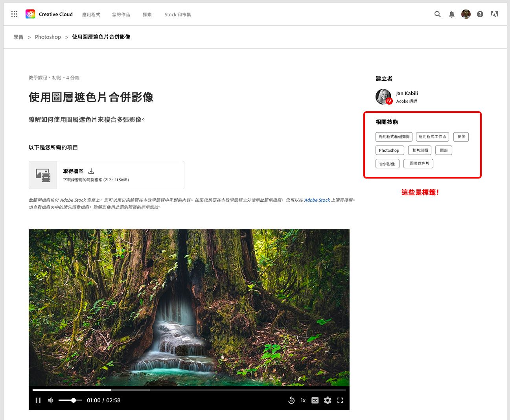510x420 pixels.
Task: Open the notifications bell
Action: 451,14
